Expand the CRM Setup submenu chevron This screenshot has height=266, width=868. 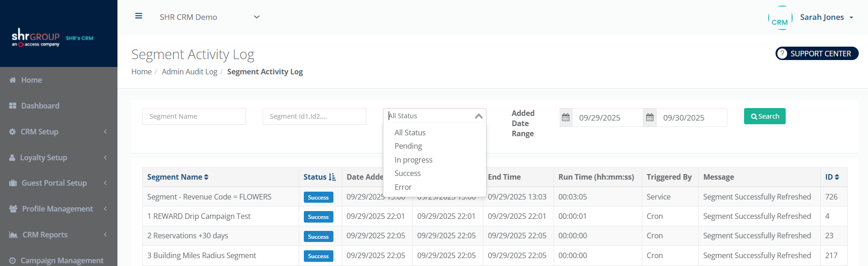click(x=105, y=132)
